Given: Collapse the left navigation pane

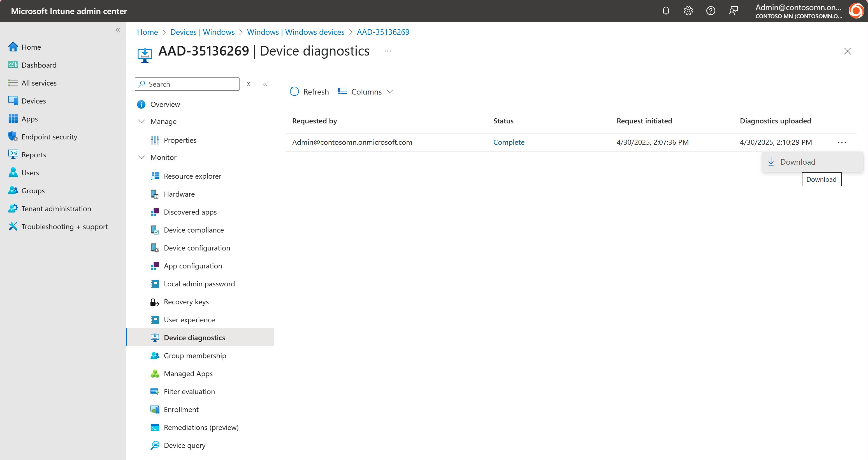Looking at the screenshot, I should coord(118,30).
